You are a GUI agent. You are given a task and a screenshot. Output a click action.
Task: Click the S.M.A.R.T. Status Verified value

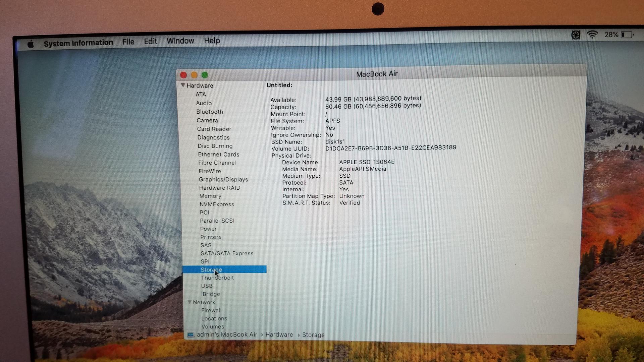[350, 203]
